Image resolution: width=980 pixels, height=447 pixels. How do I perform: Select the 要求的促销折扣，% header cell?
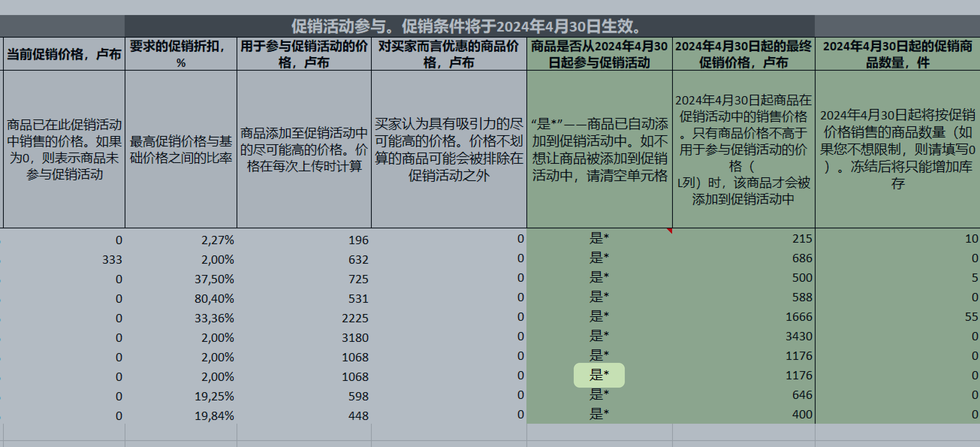click(x=181, y=54)
